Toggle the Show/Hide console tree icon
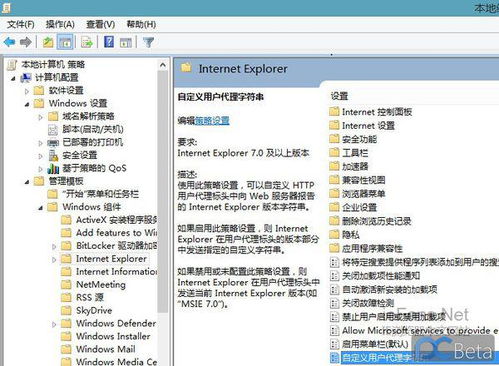 coord(65,42)
